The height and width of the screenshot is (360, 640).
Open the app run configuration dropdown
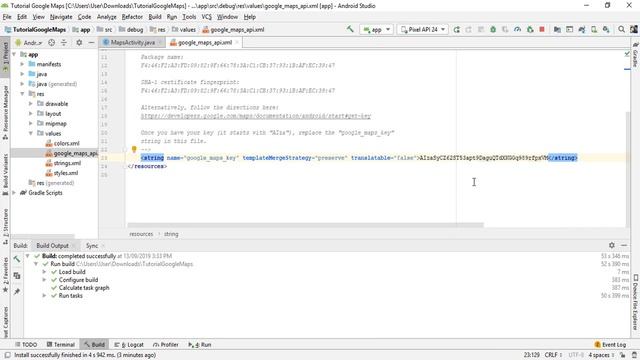(376, 29)
